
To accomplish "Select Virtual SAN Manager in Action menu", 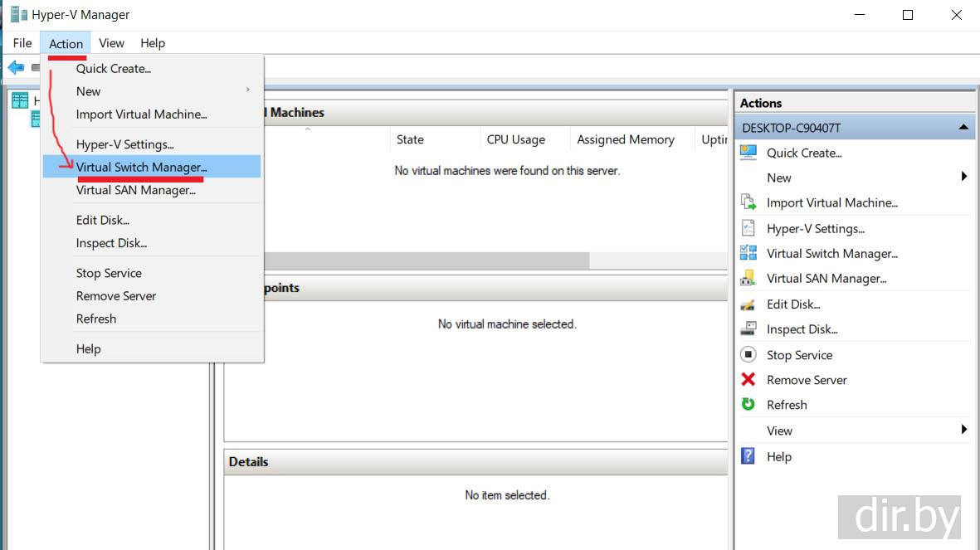I will coord(152,190).
